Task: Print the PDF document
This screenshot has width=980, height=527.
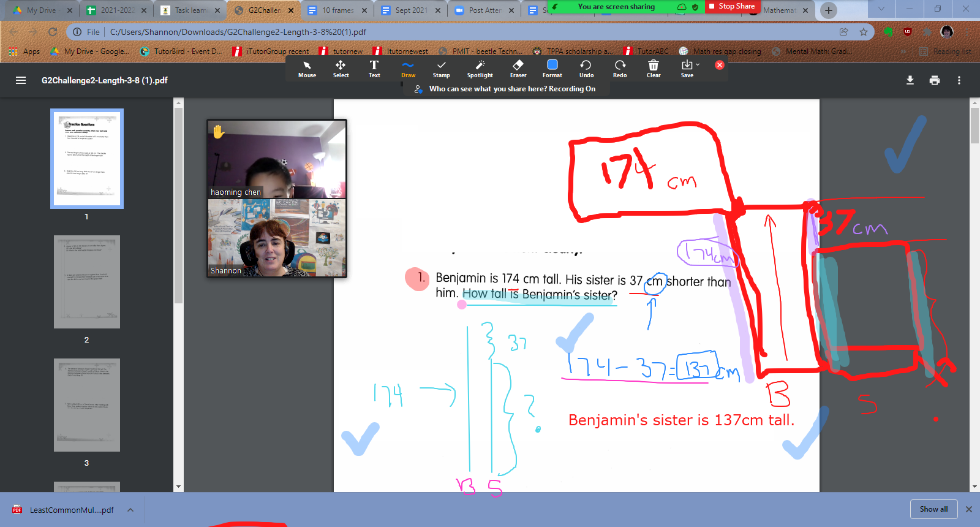Action: [x=935, y=80]
